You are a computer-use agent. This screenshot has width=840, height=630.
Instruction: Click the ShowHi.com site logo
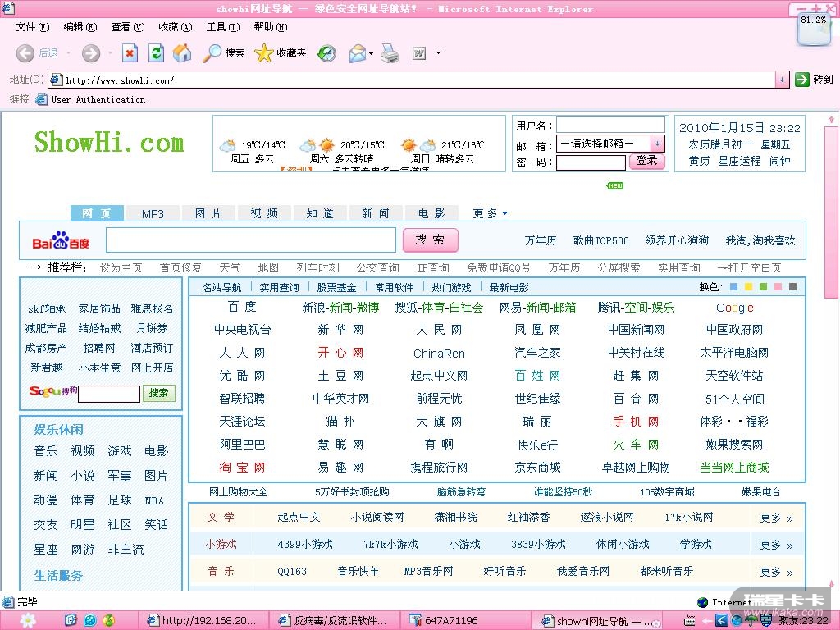[x=109, y=143]
